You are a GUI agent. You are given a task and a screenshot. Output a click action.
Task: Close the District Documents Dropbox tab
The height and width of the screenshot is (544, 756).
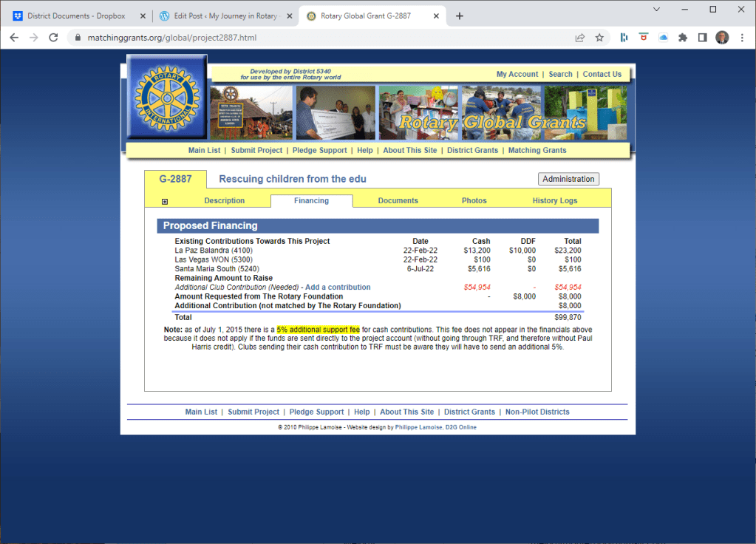point(143,16)
